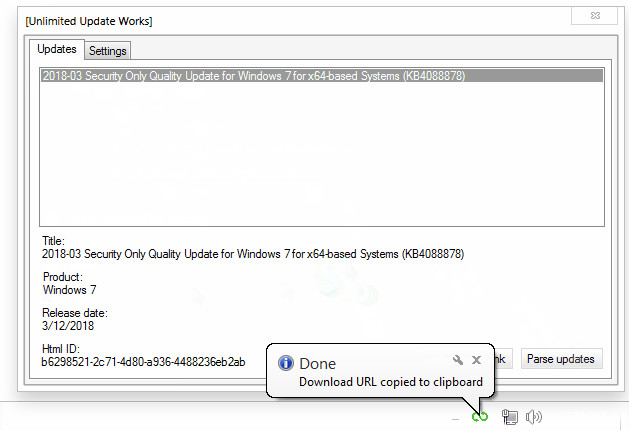
Task: Click the green sync tray icon
Action: [480, 417]
